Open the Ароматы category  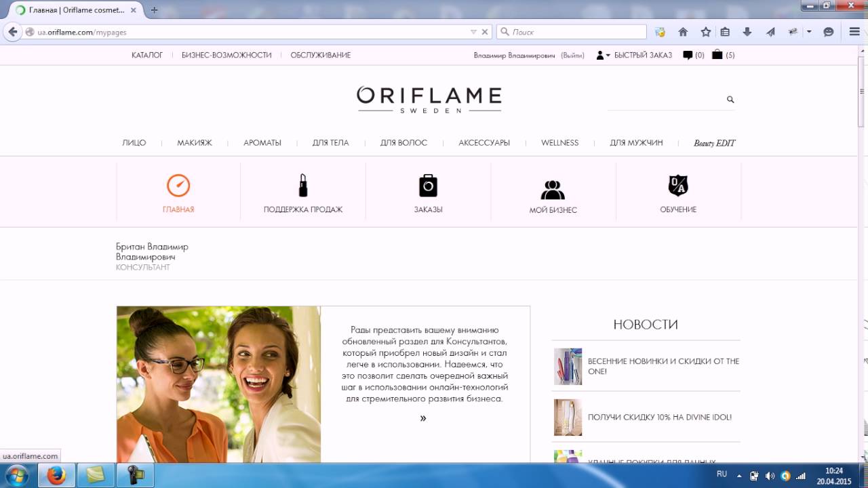[262, 143]
